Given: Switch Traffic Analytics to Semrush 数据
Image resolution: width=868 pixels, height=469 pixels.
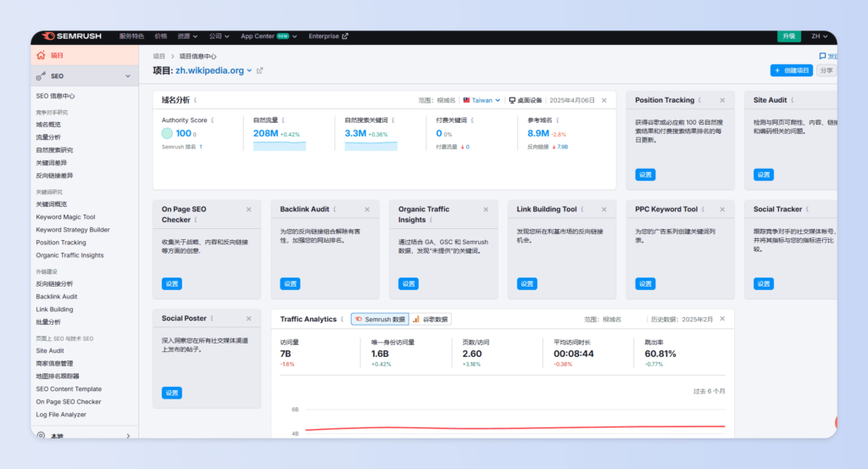Looking at the screenshot, I should click(380, 319).
